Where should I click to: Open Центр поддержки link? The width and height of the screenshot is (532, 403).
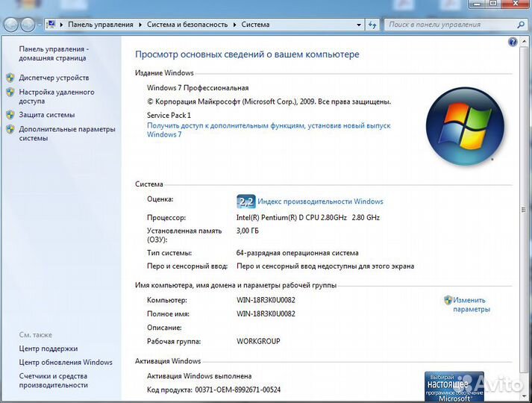tap(48, 349)
